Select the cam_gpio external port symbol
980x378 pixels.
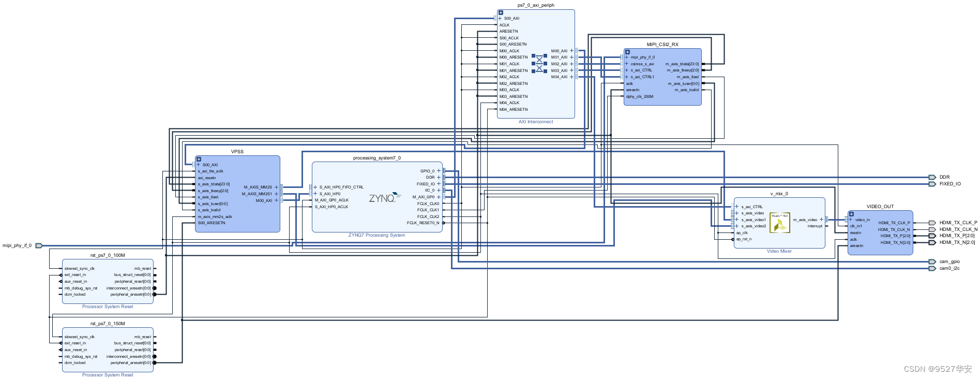tap(932, 261)
